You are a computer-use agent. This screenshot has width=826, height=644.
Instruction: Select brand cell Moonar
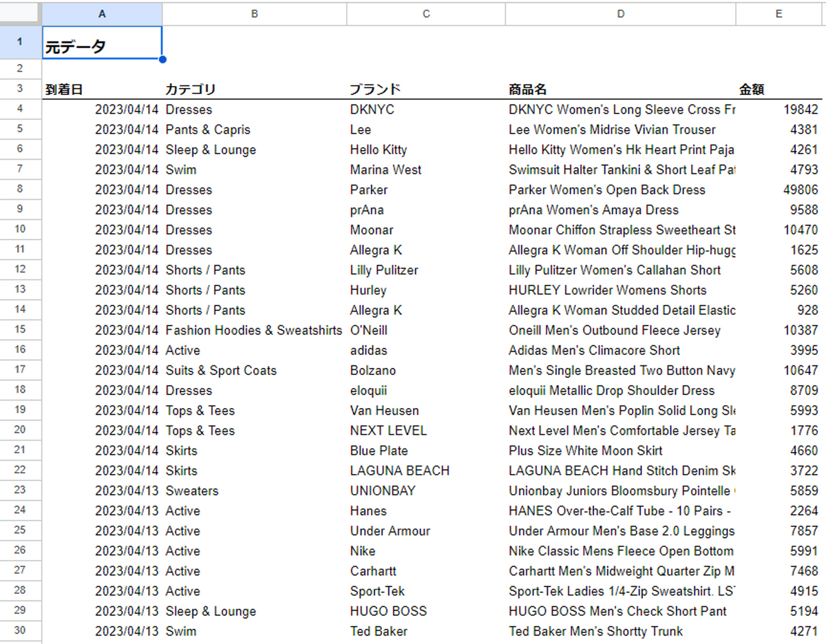pyautogui.click(x=426, y=230)
